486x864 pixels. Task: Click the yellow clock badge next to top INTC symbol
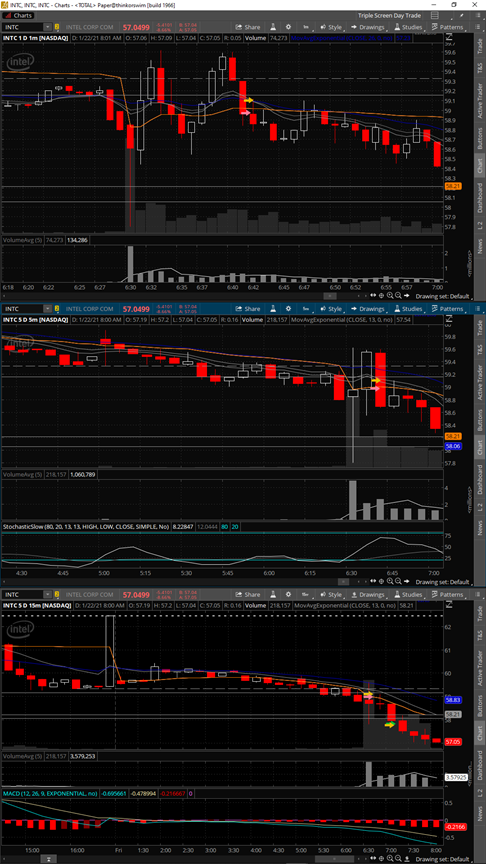(56, 27)
